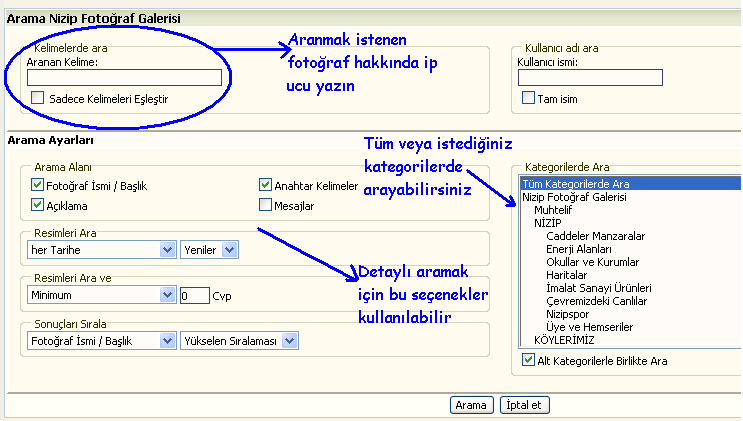Select Tüm Kategorilerde Ara list item
Screen dimensions: 743x421
(630, 184)
